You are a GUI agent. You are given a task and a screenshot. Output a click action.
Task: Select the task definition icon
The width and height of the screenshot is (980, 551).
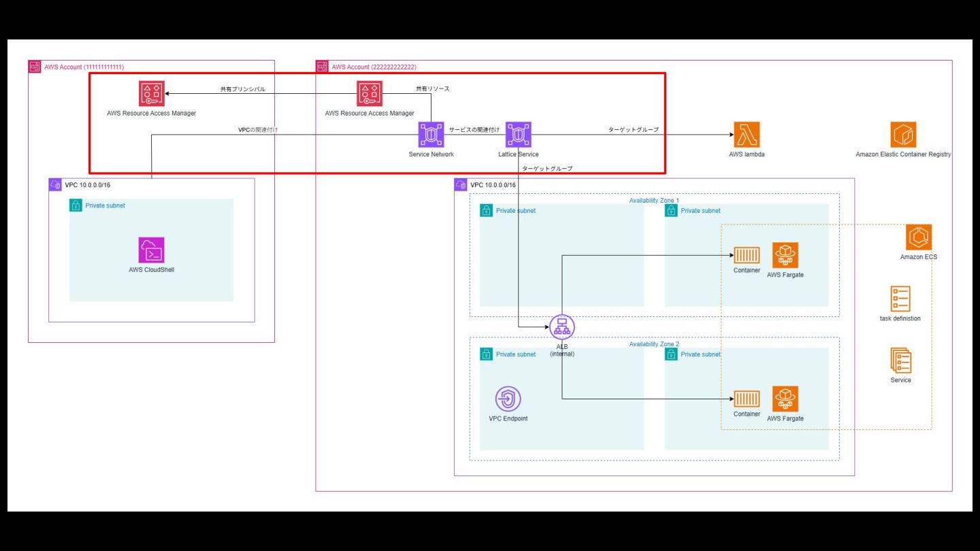pyautogui.click(x=900, y=299)
